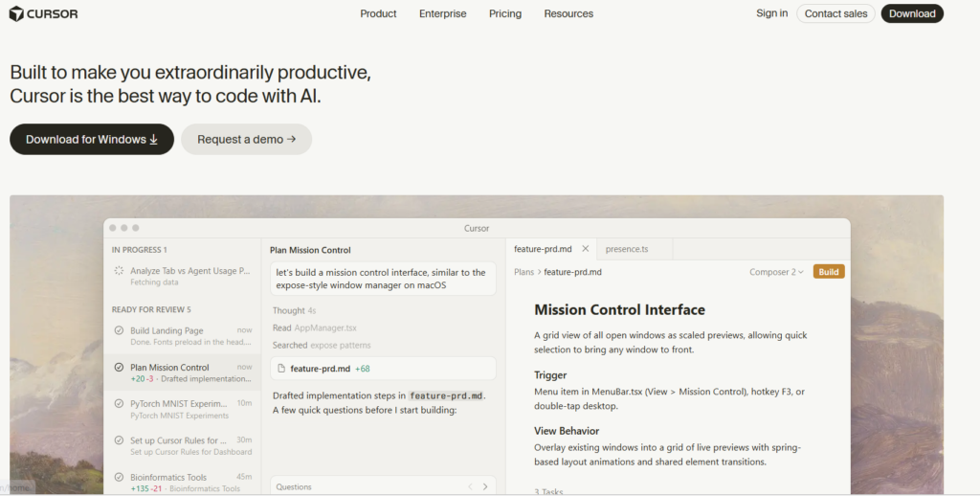The height and width of the screenshot is (496, 980).
Task: Click the Download for Windows button
Action: [92, 139]
